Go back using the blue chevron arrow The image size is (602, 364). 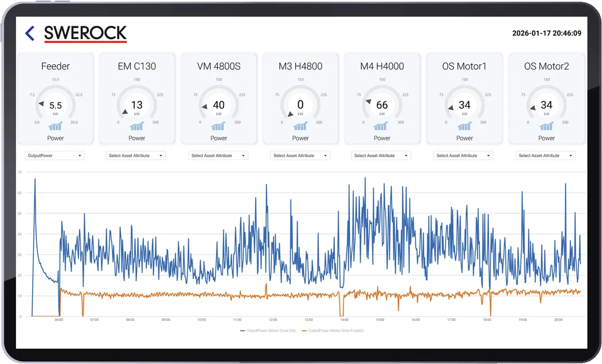click(x=30, y=33)
